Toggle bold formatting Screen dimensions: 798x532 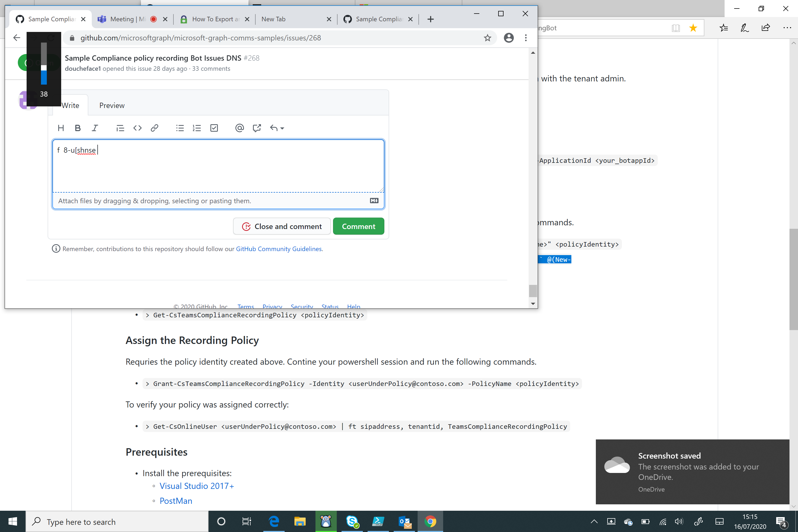click(x=78, y=128)
